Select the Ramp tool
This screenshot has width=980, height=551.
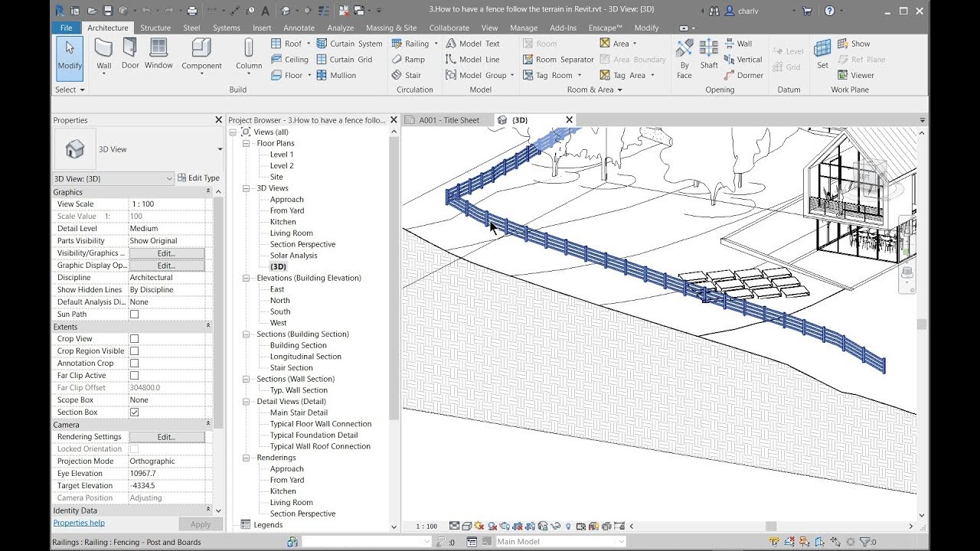(408, 60)
